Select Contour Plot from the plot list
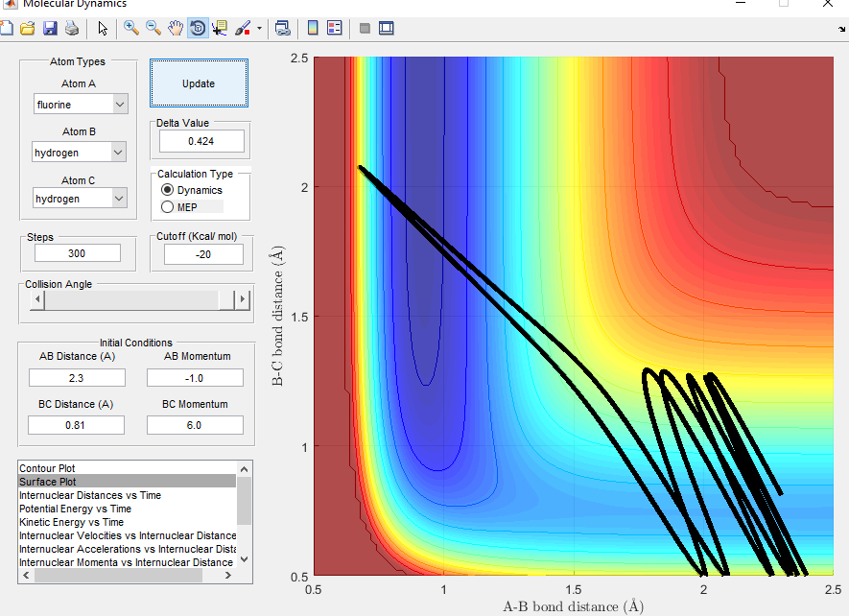 coord(46,468)
